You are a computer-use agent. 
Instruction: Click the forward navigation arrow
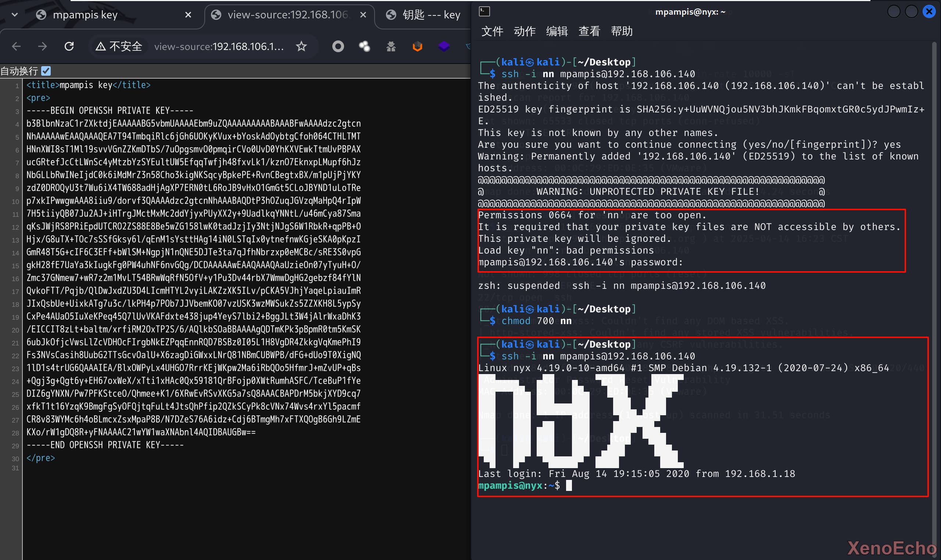pos(43,46)
